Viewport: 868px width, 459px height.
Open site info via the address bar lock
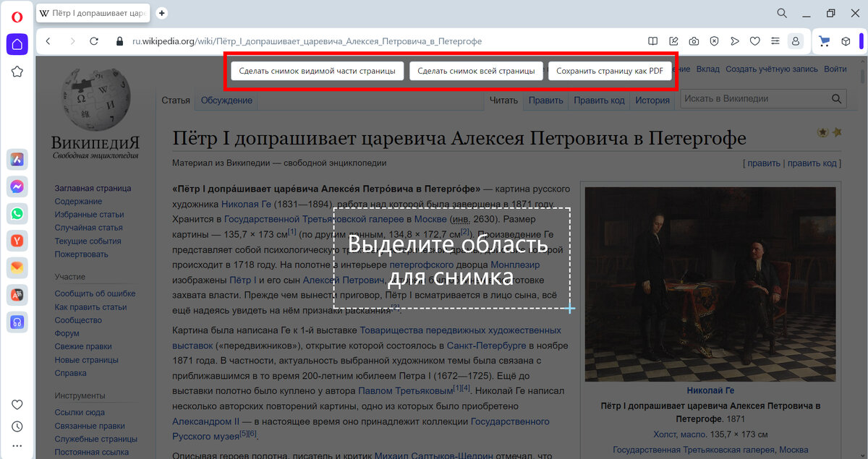coord(119,41)
